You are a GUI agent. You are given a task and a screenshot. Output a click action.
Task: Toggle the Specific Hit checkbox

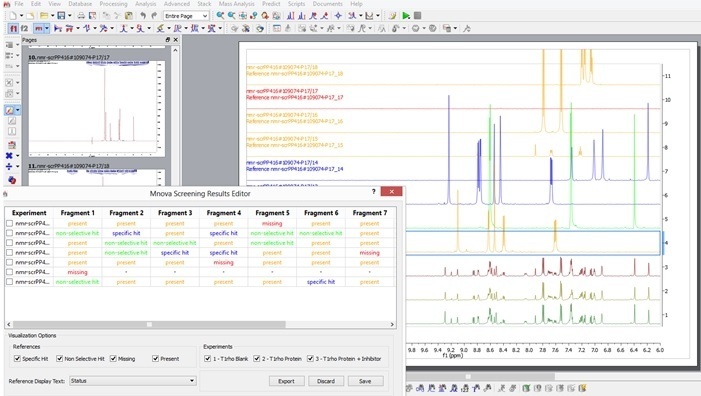pyautogui.click(x=17, y=358)
